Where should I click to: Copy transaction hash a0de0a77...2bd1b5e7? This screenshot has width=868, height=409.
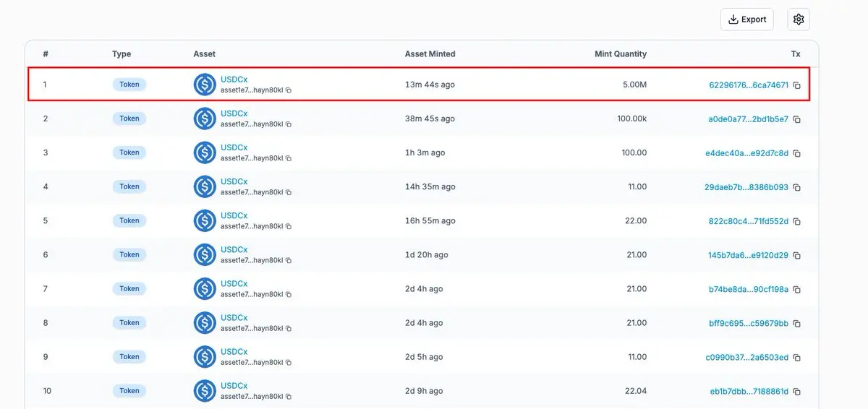[796, 119]
